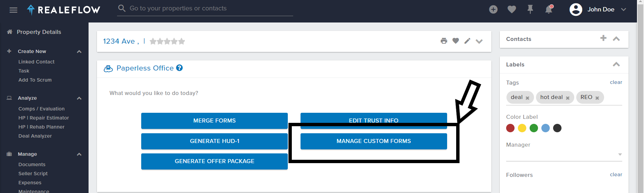Click GENERATE HUD-1 button
Image resolution: width=644 pixels, height=193 pixels.
(214, 141)
